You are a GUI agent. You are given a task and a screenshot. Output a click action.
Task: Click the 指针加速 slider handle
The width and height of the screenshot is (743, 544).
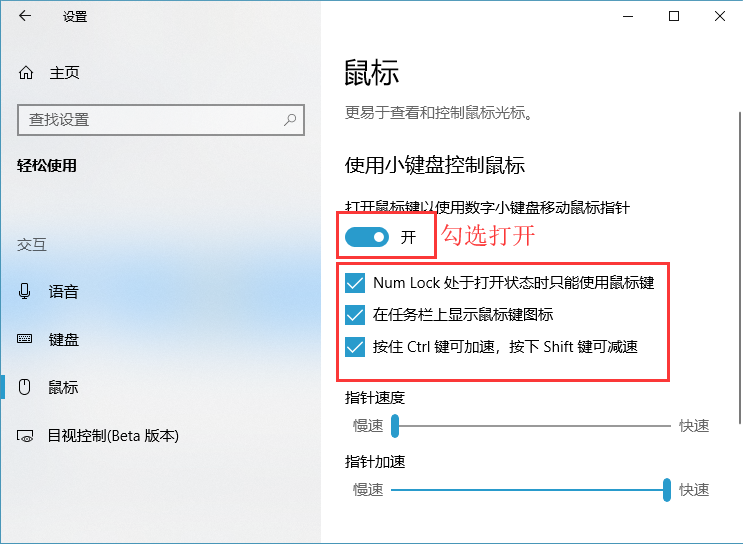(666, 490)
